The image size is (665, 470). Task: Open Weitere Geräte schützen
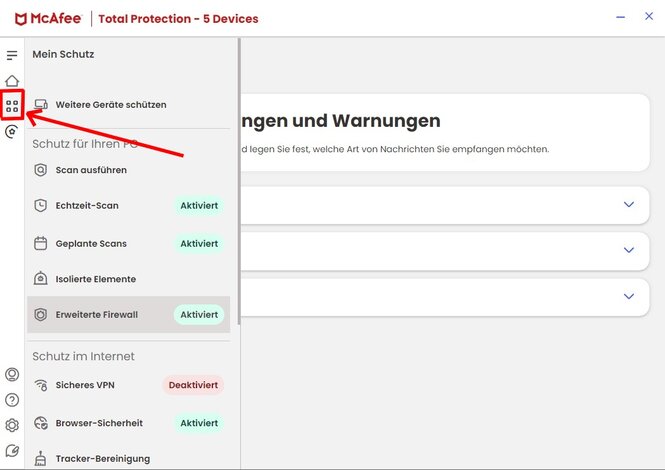(x=129, y=104)
